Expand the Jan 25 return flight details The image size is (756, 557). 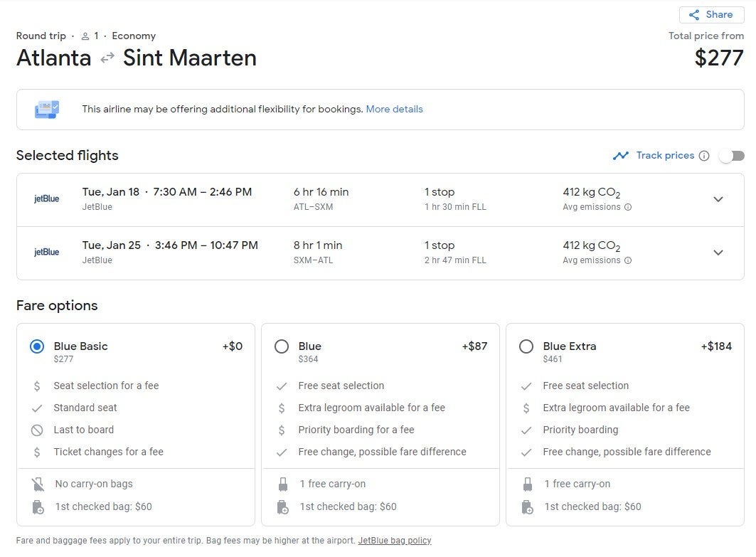pyautogui.click(x=718, y=253)
